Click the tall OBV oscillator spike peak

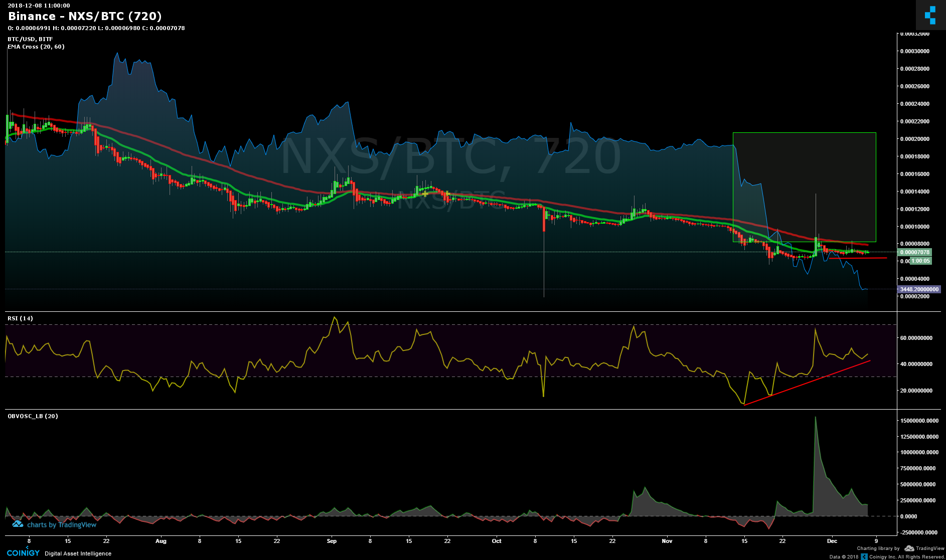click(815, 418)
